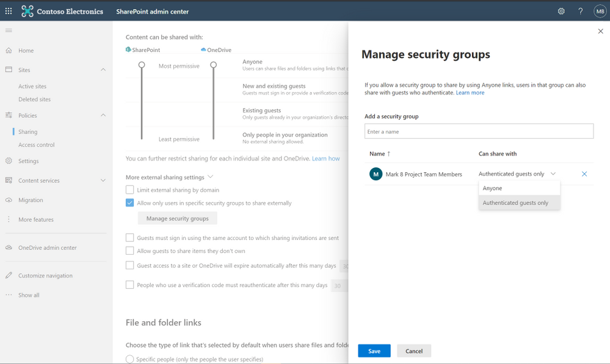Click SharePoint admin center title
Viewport: 610px width, 364px height.
click(x=152, y=11)
